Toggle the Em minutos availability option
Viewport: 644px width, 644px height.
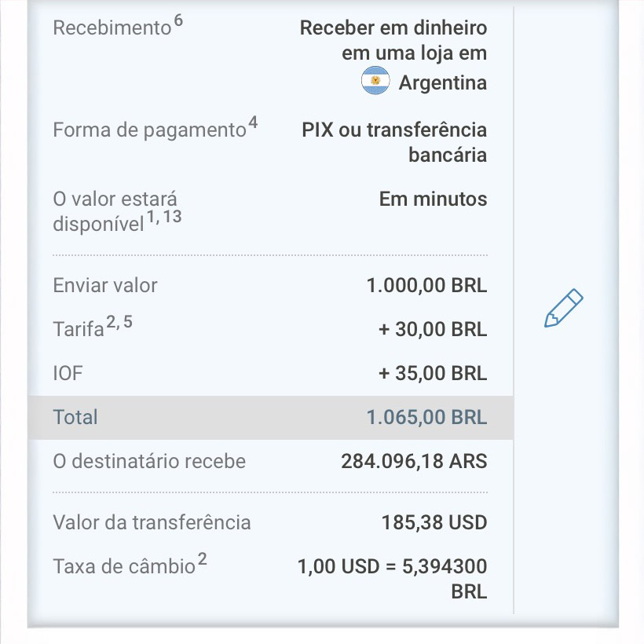coord(433,199)
